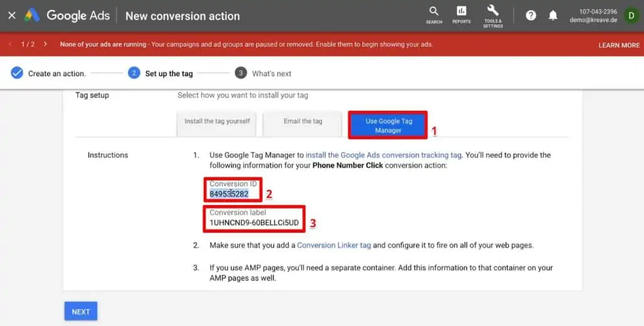Click the Conversion label caption
Viewport: 644px width, 326px height.
(238, 213)
